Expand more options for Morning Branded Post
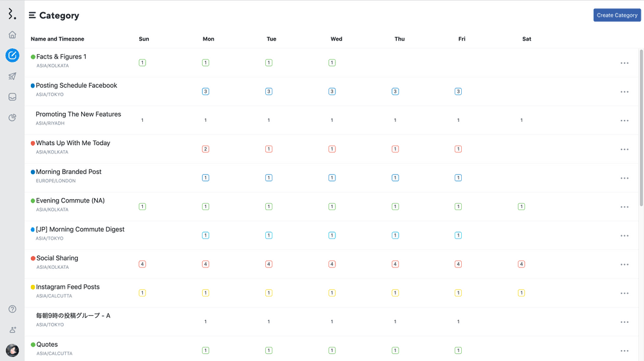Viewport: 644px width, 361px height. tap(624, 178)
